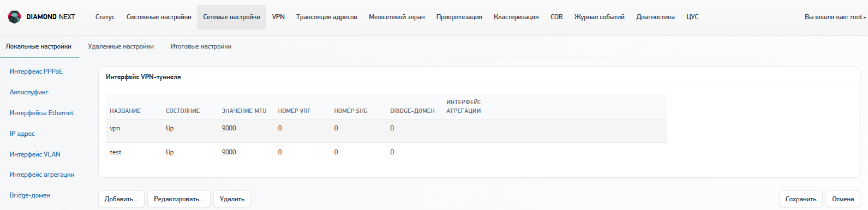Open Интерфейс PPPoE sidebar link
The width and height of the screenshot is (868, 210).
click(x=36, y=71)
